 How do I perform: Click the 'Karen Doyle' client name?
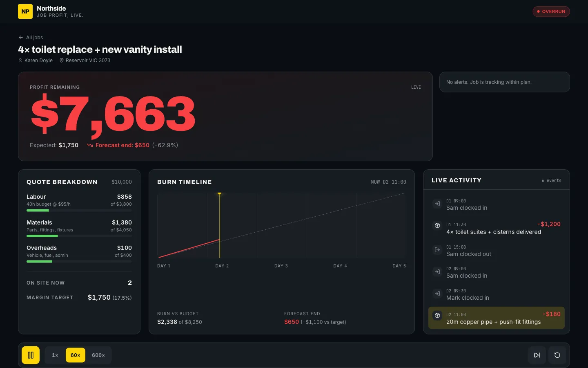[38, 60]
